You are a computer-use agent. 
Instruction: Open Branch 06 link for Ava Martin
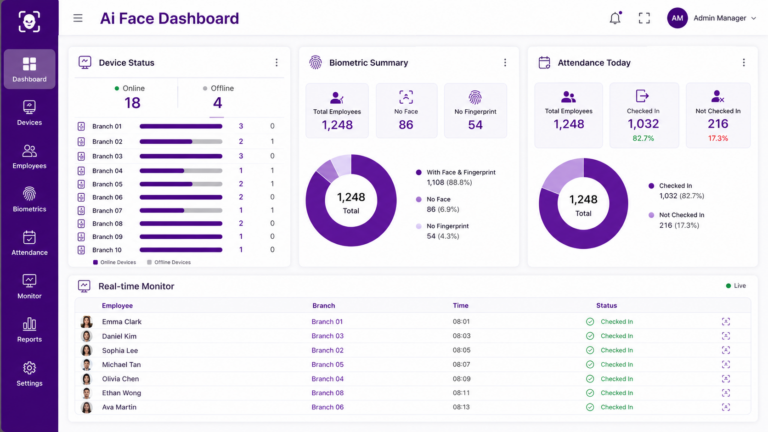[328, 407]
